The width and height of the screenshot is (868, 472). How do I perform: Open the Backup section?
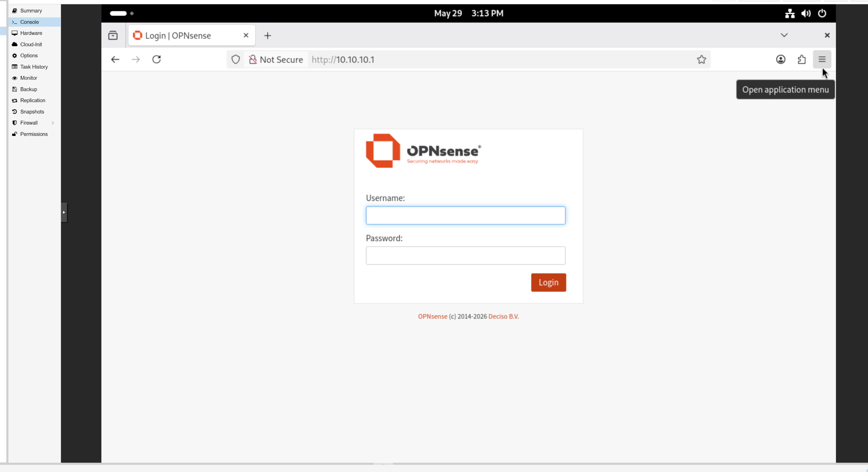coord(28,89)
